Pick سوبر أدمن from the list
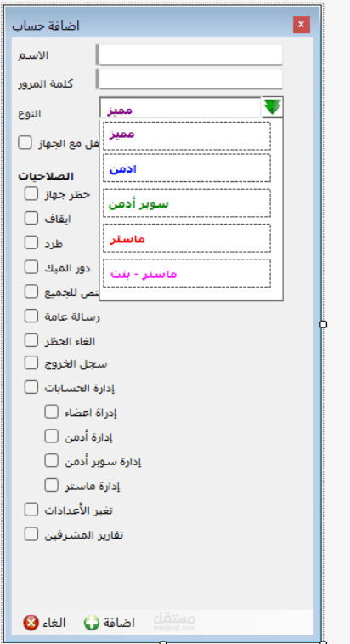Viewport: 350px width, 644px height. [x=187, y=202]
